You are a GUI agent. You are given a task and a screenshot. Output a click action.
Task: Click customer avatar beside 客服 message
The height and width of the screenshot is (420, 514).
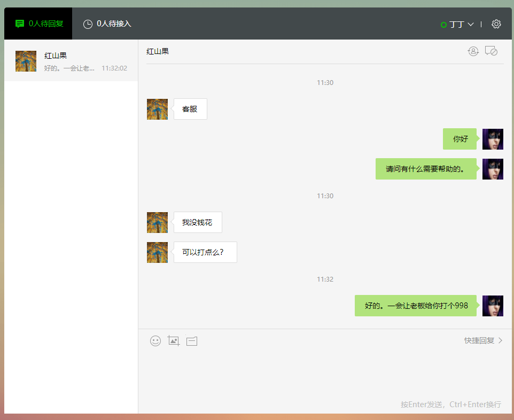157,109
